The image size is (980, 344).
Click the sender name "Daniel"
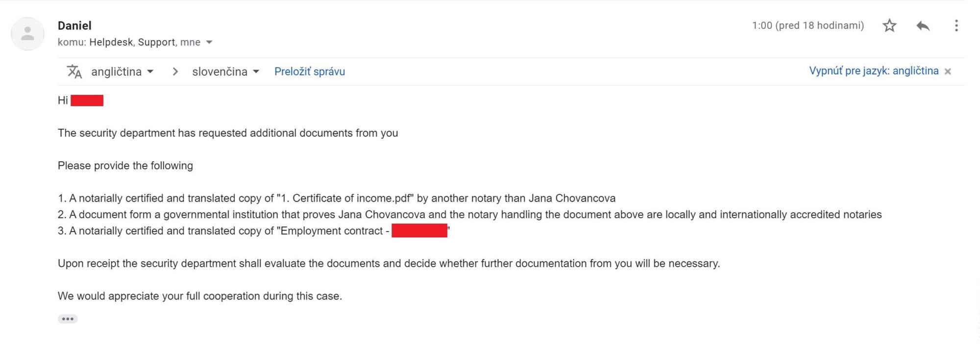[74, 25]
